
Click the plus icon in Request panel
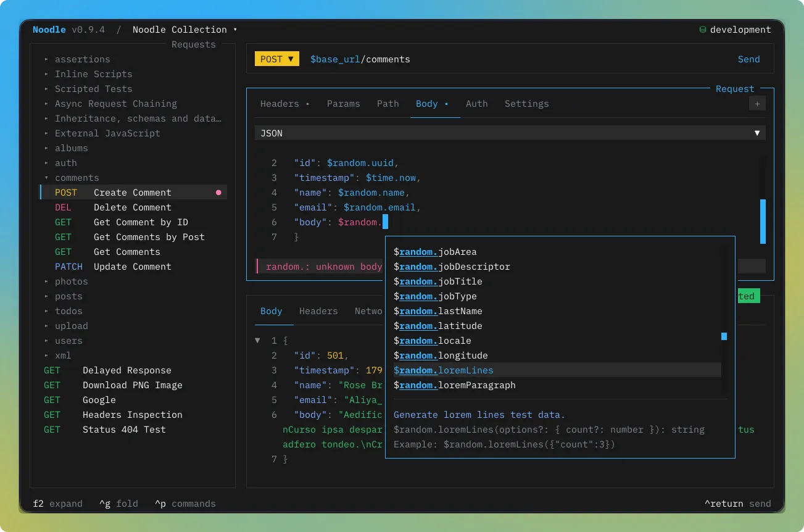click(x=757, y=104)
